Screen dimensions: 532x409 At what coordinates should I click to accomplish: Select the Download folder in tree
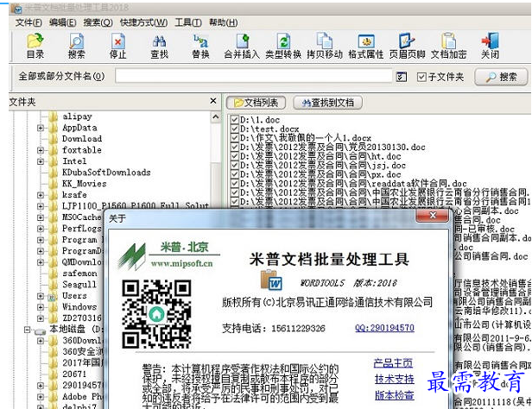[x=82, y=139]
